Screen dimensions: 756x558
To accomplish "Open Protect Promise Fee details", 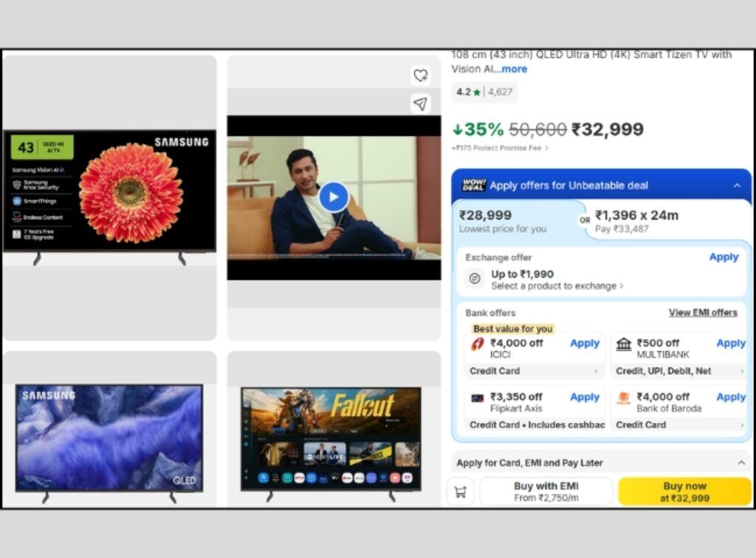I will [500, 148].
